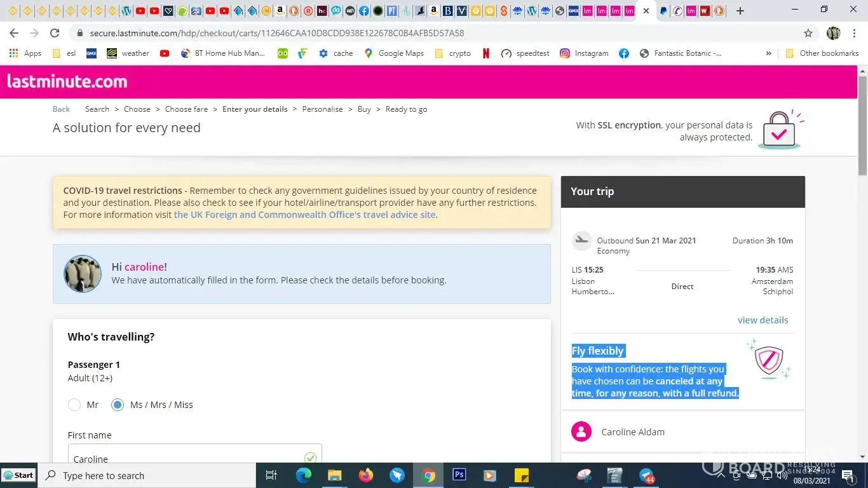Open the Other bookmarks folder
The height and width of the screenshot is (488, 868).
(822, 53)
